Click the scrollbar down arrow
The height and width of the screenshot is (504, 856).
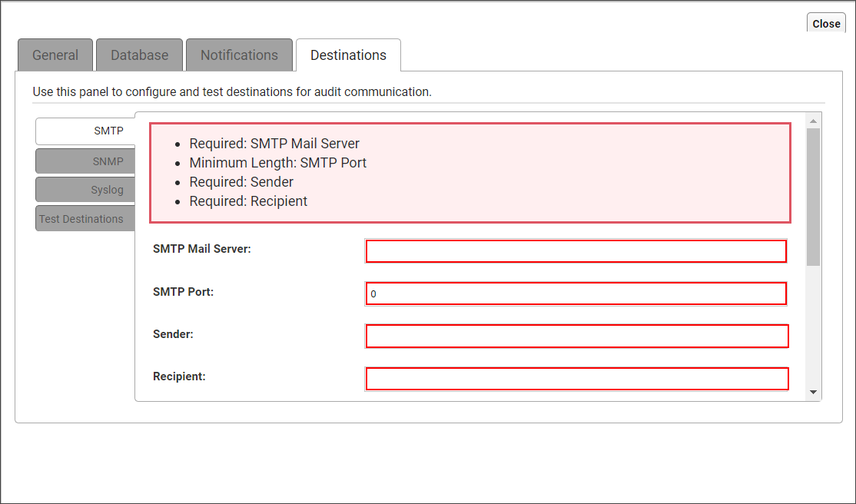813,391
